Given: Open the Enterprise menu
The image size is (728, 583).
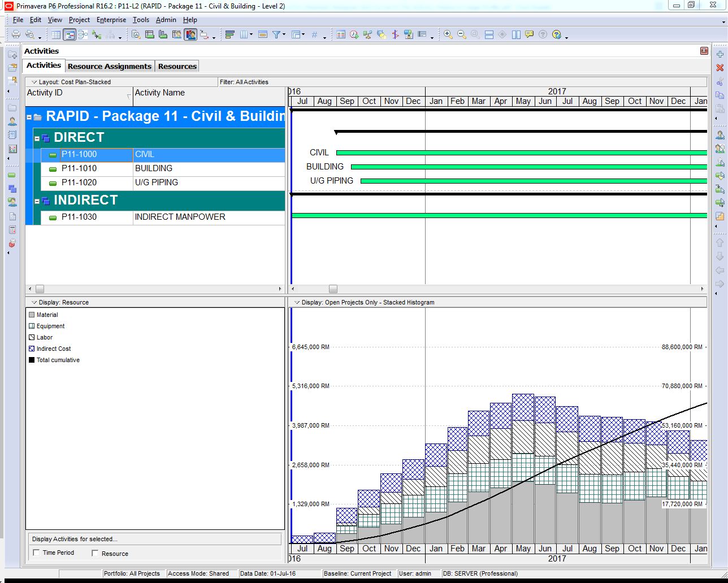Looking at the screenshot, I should click(111, 20).
